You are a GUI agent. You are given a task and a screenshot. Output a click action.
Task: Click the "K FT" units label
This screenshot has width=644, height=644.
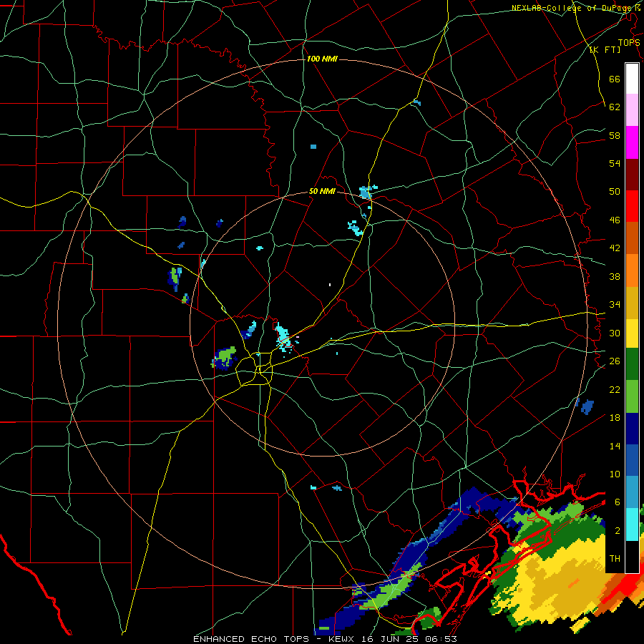(x=605, y=49)
